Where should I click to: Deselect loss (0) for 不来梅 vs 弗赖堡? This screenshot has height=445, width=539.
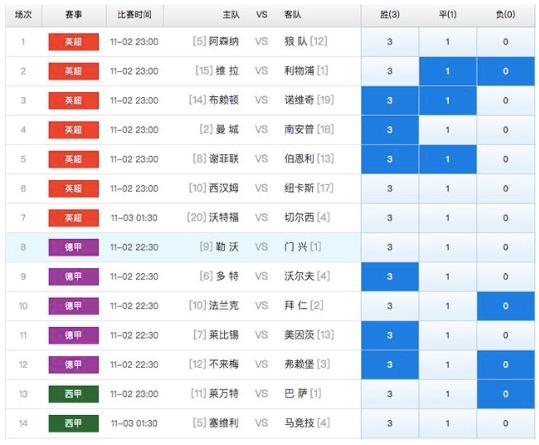(506, 365)
